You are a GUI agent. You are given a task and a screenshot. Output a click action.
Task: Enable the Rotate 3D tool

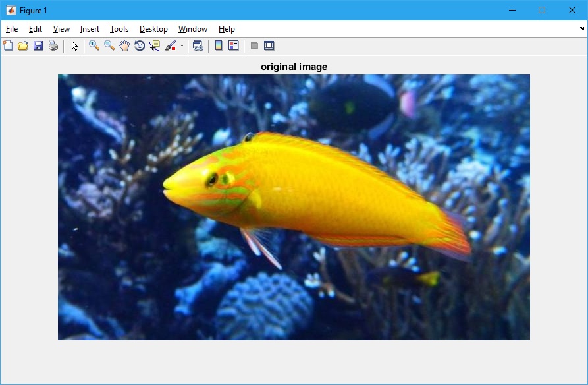(140, 45)
